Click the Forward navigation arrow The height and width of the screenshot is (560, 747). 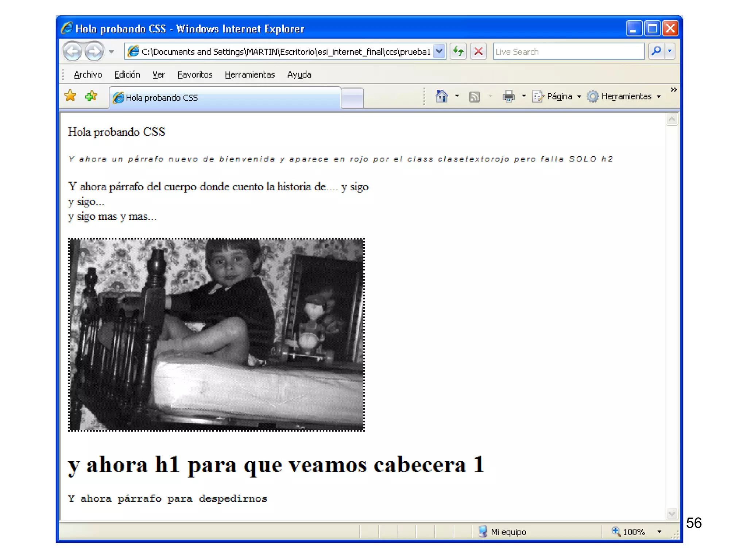pos(94,51)
